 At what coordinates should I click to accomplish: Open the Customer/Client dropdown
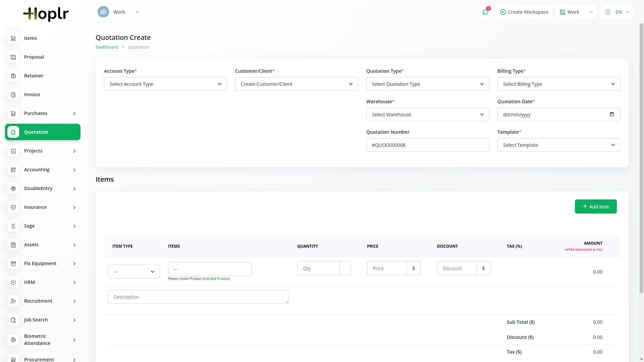tap(297, 84)
